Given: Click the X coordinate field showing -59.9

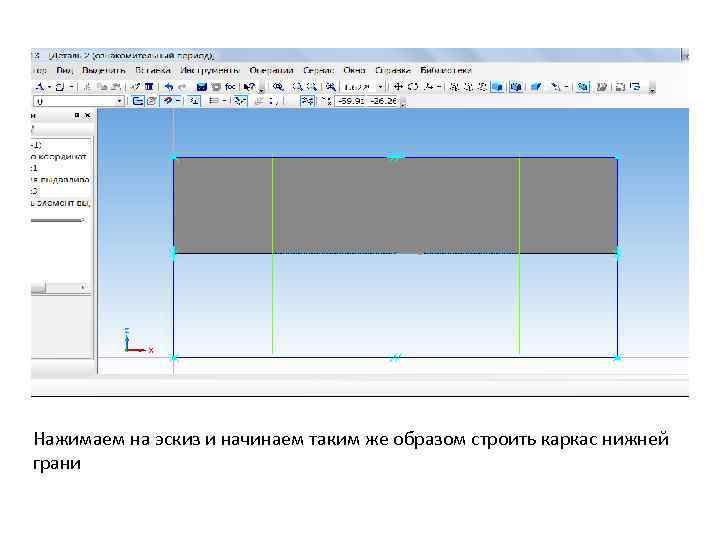Looking at the screenshot, I should pos(351,101).
